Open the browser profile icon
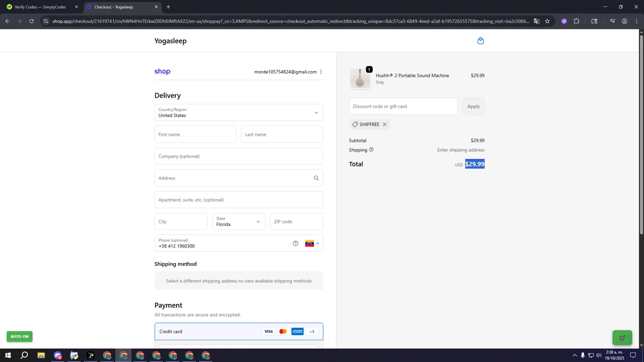The image size is (644, 362). [x=625, y=21]
